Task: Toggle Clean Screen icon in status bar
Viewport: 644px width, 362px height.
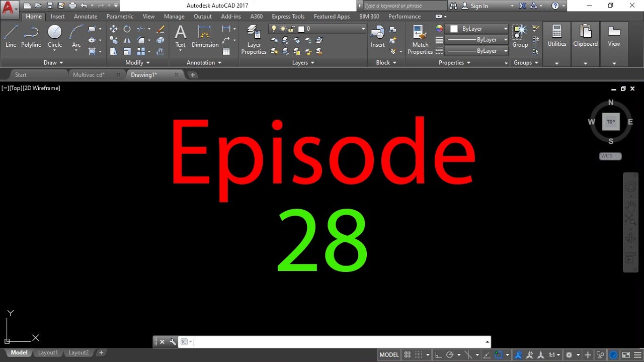Action: point(626,355)
